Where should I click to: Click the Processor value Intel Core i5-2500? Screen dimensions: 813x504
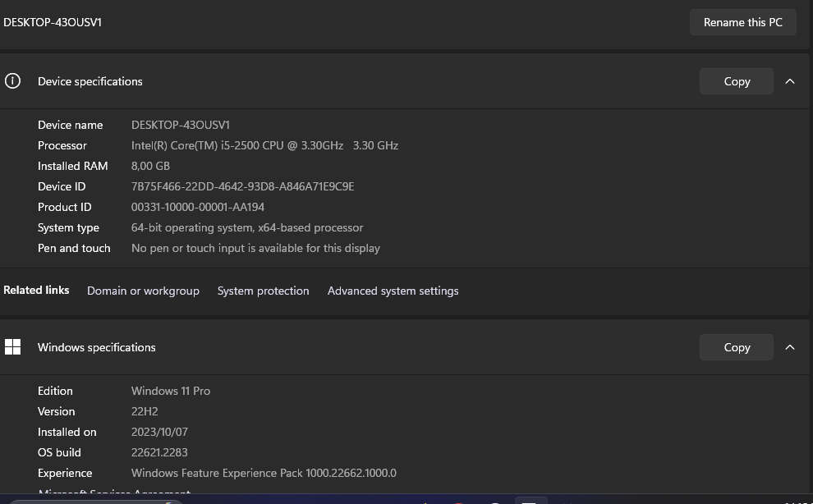point(264,145)
